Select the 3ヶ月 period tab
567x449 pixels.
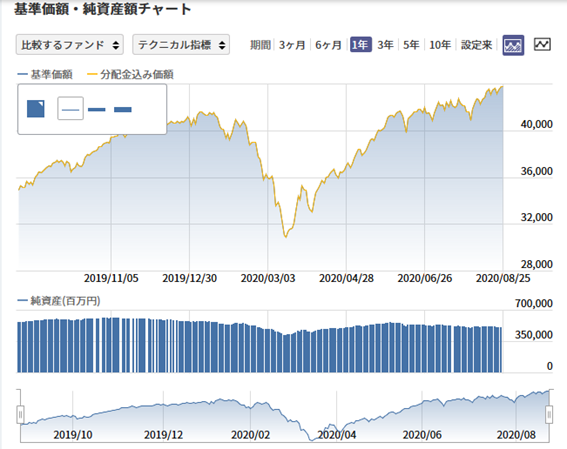tap(292, 45)
